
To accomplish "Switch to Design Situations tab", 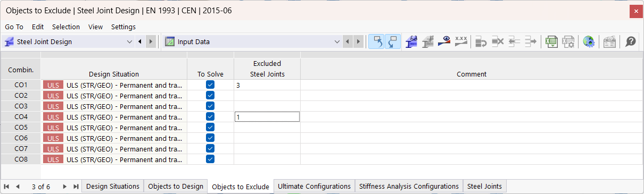I will point(113,186).
